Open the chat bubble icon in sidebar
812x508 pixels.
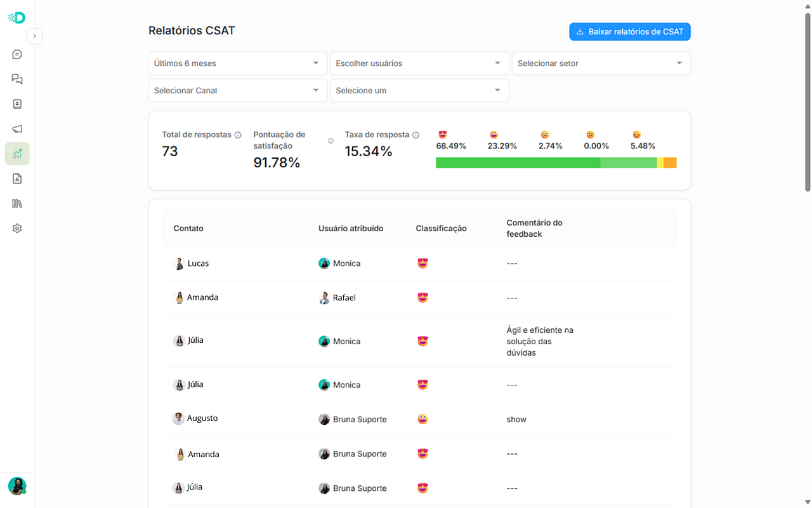[17, 55]
